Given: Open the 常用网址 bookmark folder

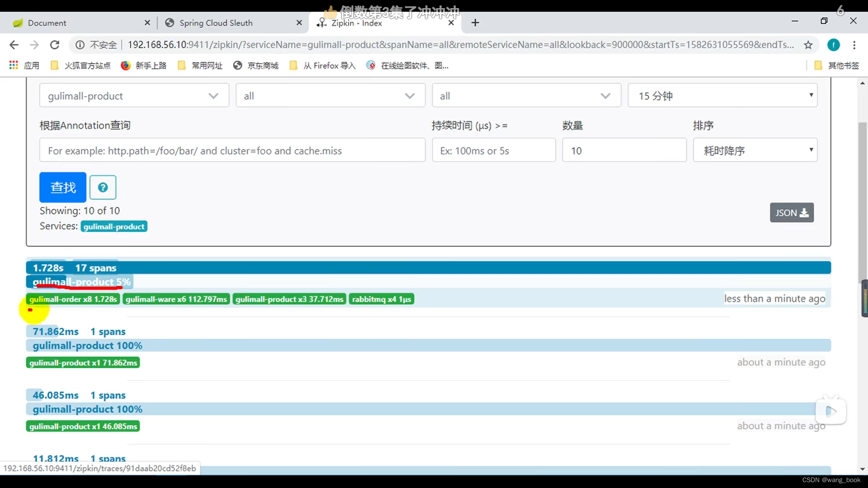Looking at the screenshot, I should click(x=200, y=66).
